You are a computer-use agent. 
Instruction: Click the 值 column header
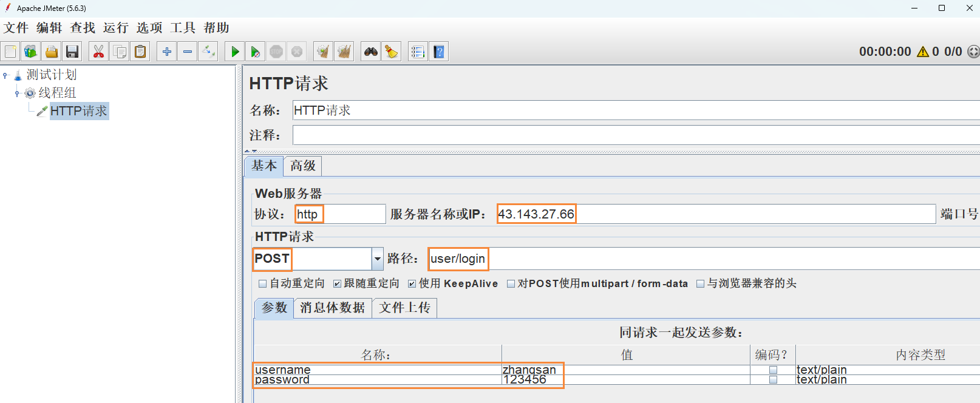click(626, 354)
